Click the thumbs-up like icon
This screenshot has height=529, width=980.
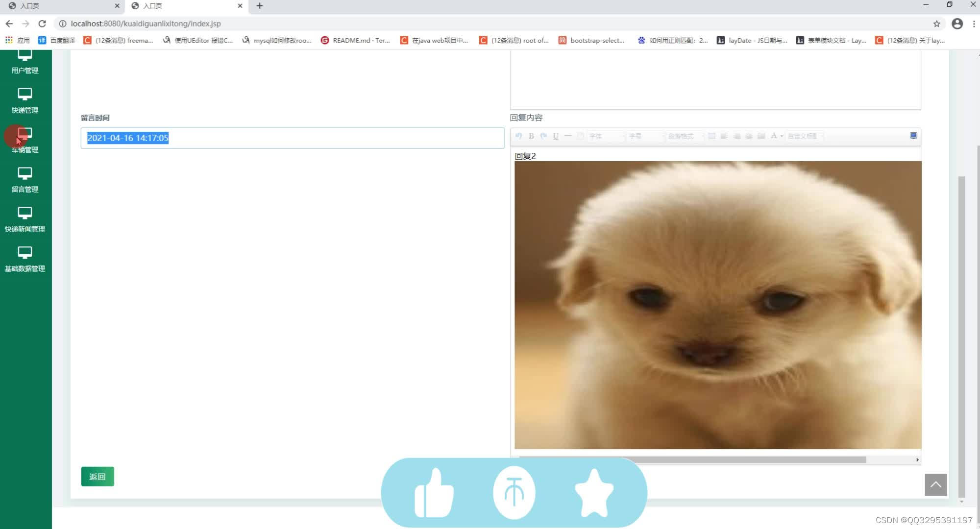(x=434, y=493)
